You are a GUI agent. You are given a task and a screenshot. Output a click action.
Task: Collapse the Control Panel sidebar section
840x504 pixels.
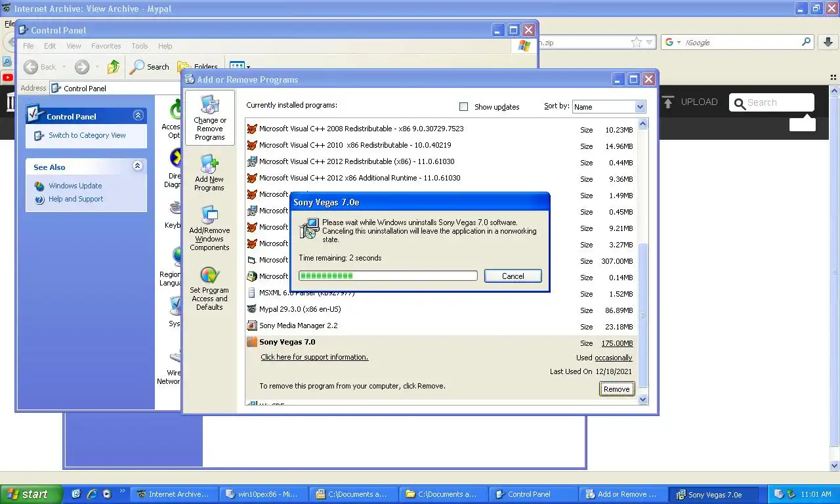coord(138,115)
